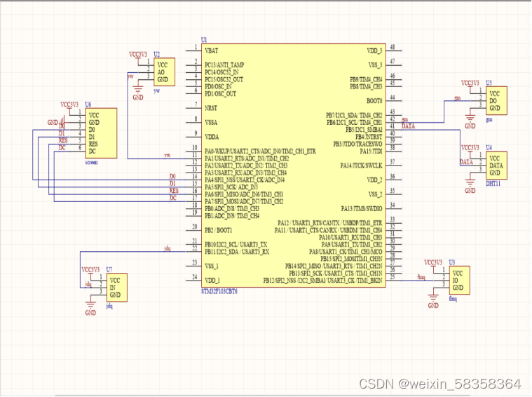Click the U4 designator label
Viewport: 532px width, 397px height.
pyautogui.click(x=489, y=148)
